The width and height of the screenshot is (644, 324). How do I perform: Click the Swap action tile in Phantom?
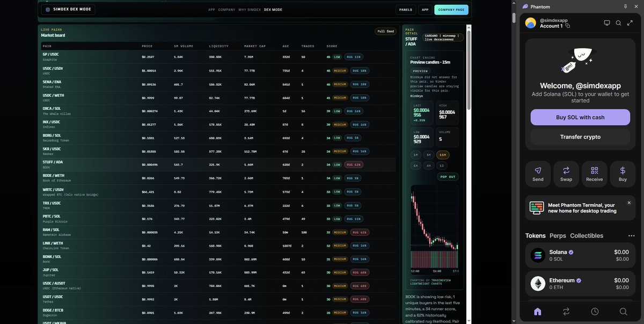[x=566, y=174]
